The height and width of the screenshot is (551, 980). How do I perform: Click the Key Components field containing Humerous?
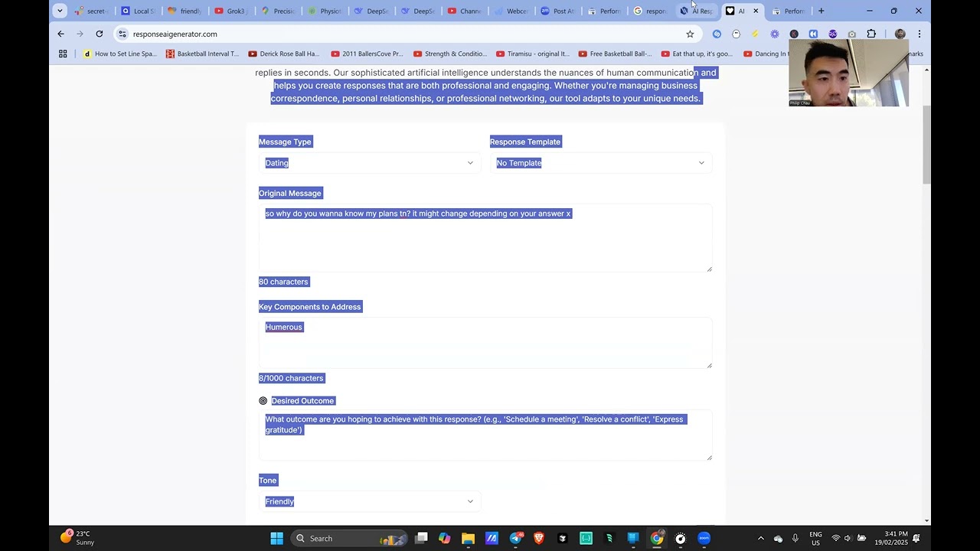pos(485,343)
